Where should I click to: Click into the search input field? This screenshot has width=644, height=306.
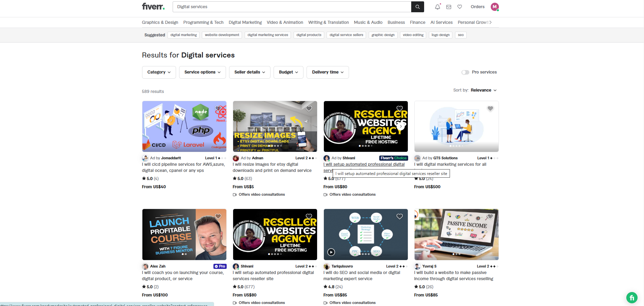(292, 7)
